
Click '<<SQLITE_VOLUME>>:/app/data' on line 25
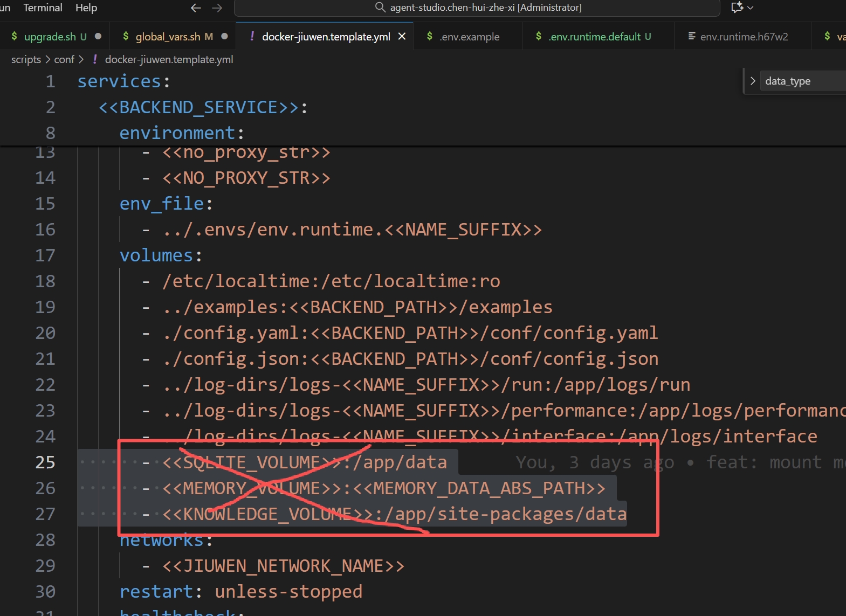click(305, 462)
